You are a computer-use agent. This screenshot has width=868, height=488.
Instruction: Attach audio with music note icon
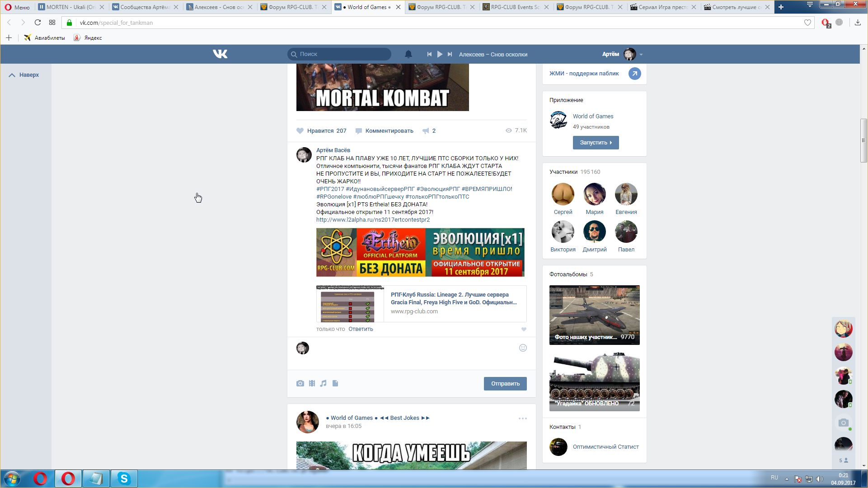click(x=323, y=384)
